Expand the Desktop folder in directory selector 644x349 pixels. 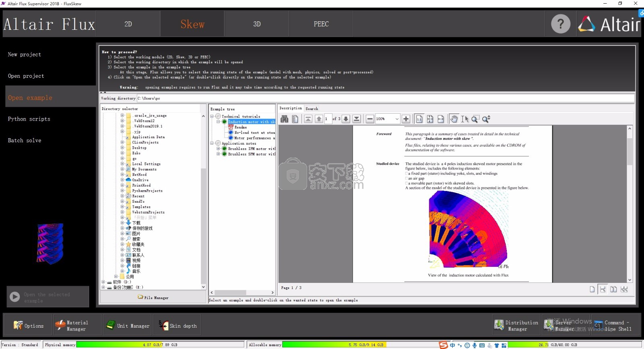pos(122,147)
